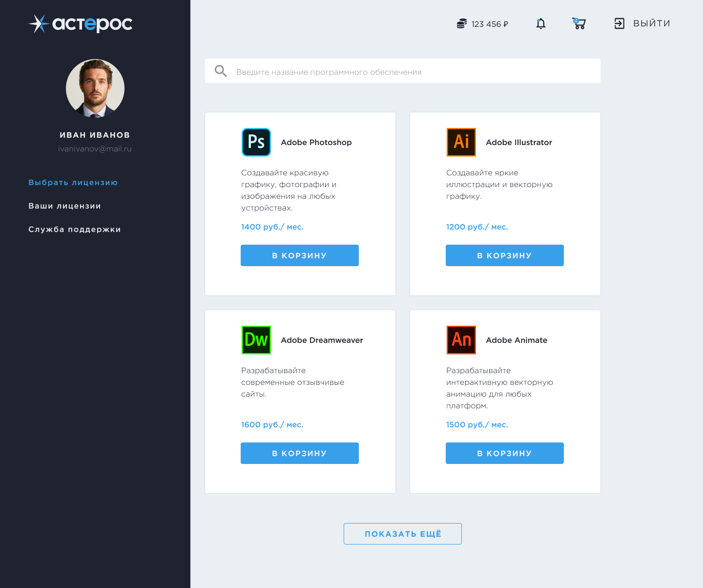The width and height of the screenshot is (703, 588).
Task: Click the search magnifier icon
Action: tap(221, 71)
